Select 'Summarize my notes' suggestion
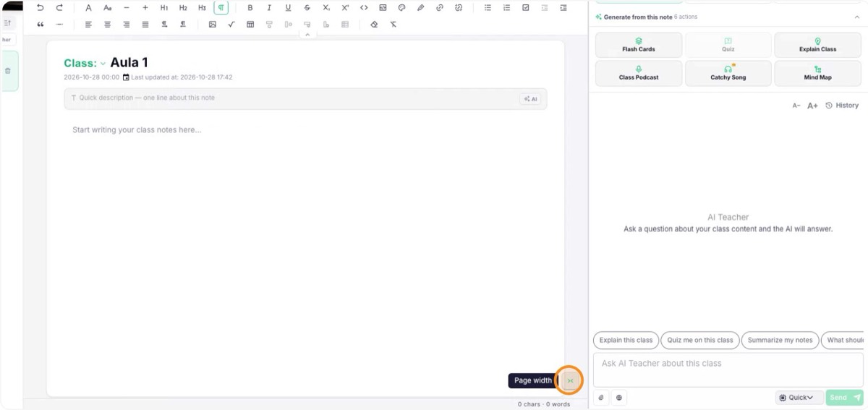Screen dimensions: 868x410 780,340
